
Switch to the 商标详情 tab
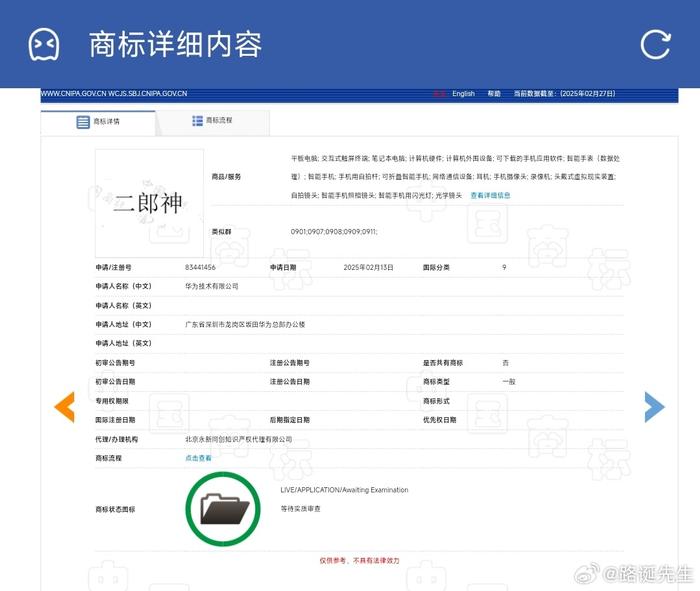[x=98, y=122]
